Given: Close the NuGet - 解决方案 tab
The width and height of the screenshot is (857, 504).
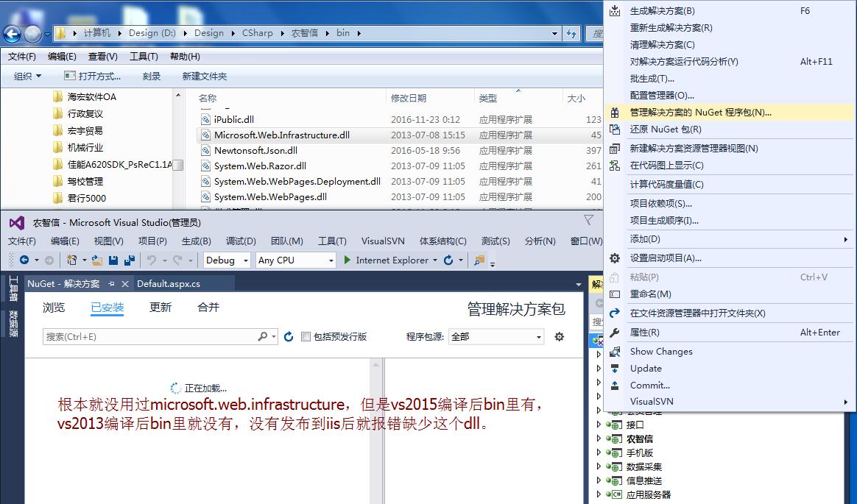Looking at the screenshot, I should pos(124,284).
